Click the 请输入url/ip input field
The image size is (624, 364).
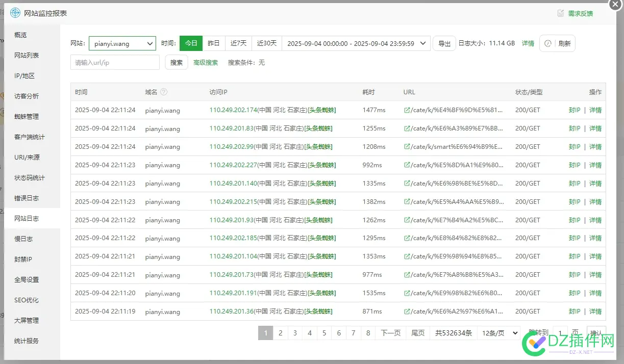[114, 62]
